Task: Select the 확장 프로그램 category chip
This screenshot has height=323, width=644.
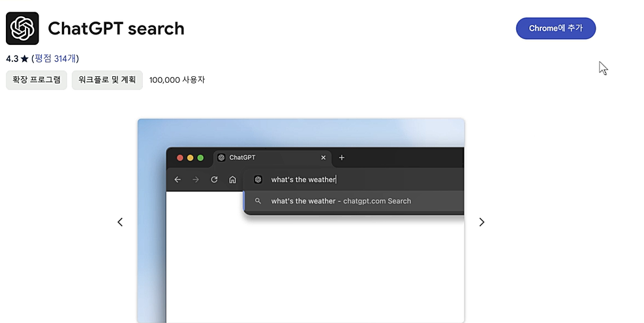Action: click(x=37, y=80)
